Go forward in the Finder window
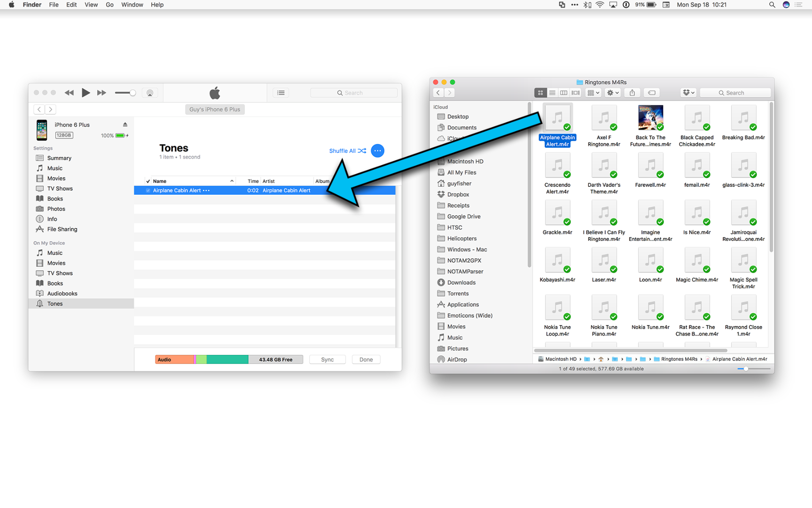The height and width of the screenshot is (508, 812). (x=449, y=93)
